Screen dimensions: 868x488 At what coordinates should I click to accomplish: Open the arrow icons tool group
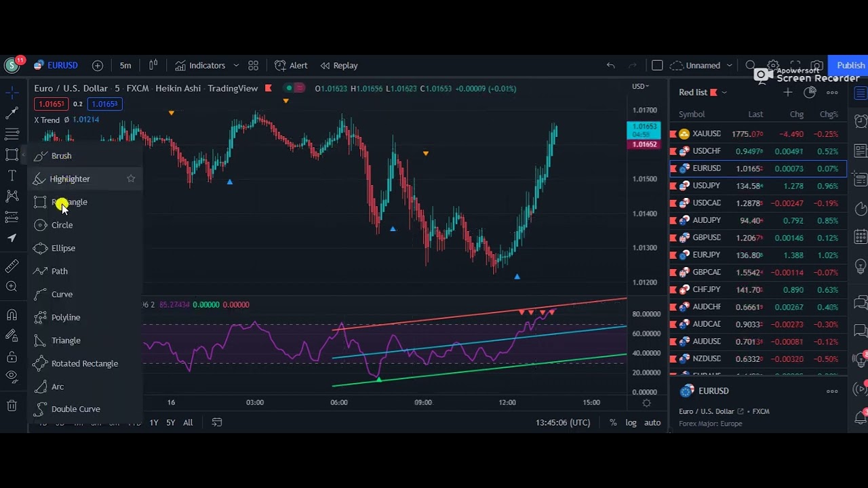coord(12,238)
